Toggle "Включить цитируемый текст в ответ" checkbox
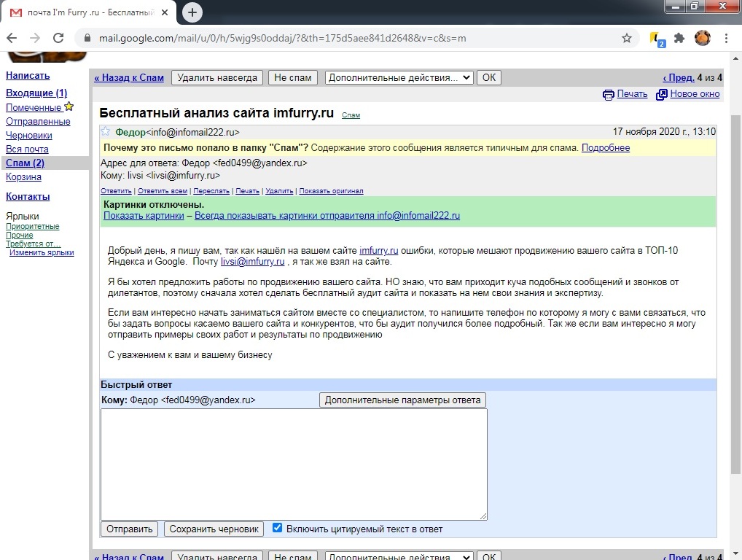Image resolution: width=742 pixels, height=560 pixels. 277,528
